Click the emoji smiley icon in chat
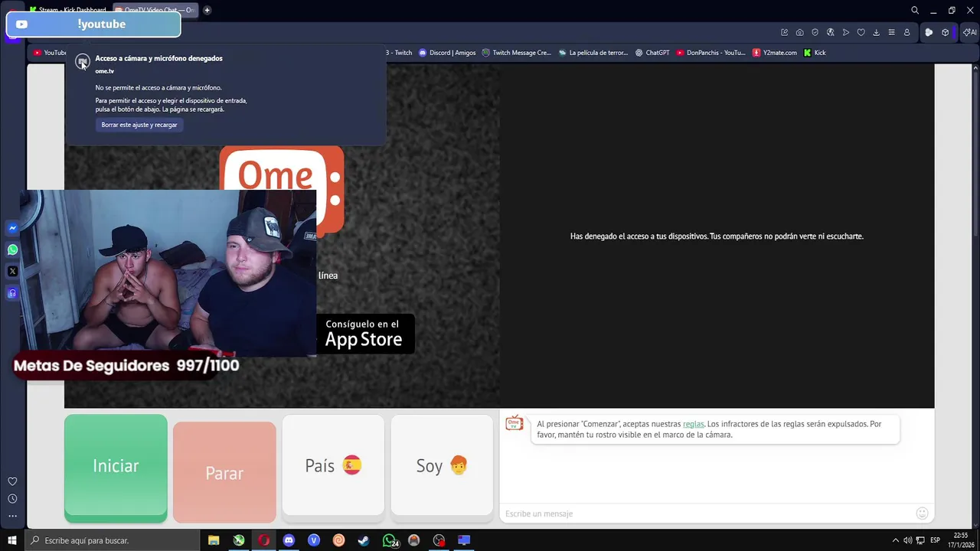980x551 pixels. click(922, 514)
